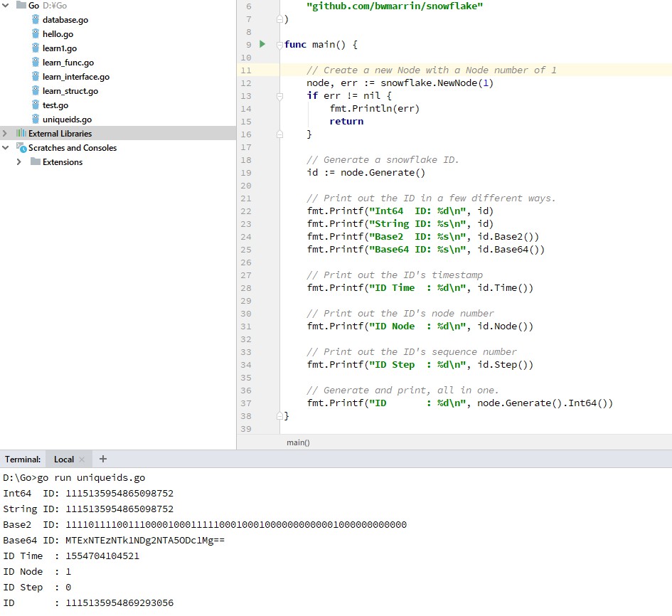Select learn_interface.go in tree

click(76, 76)
